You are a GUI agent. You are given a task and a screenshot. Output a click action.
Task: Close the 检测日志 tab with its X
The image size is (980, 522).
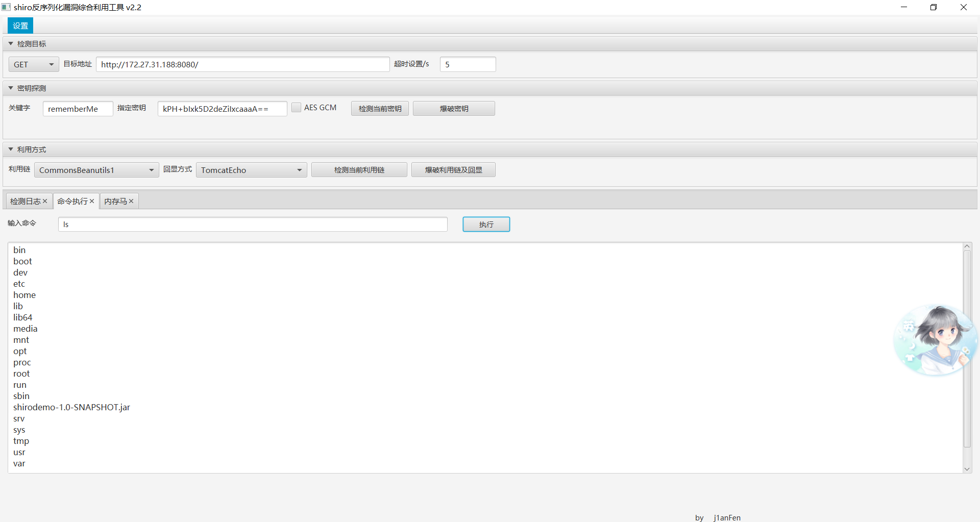pyautogui.click(x=45, y=202)
